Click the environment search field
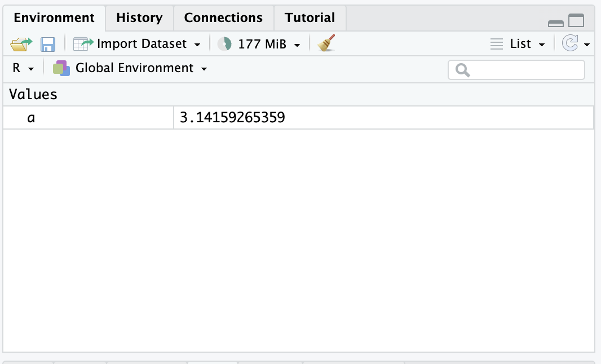 click(x=516, y=70)
